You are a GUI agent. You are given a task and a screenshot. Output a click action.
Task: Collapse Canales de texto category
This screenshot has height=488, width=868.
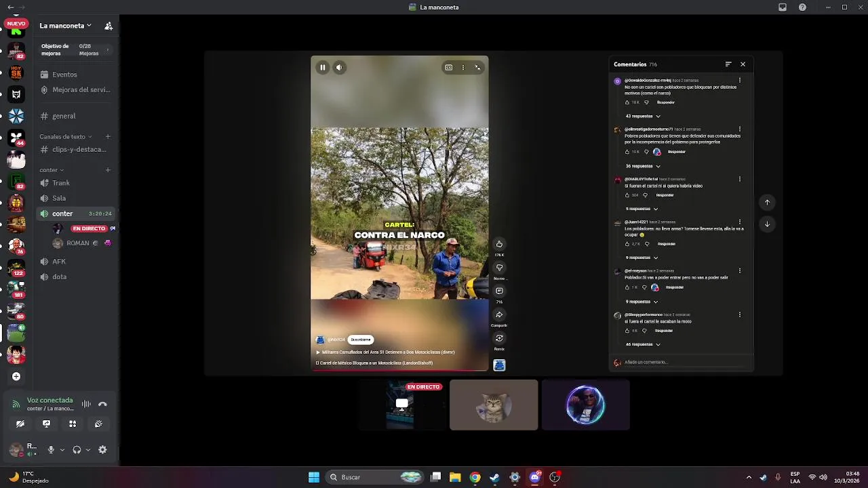[x=66, y=137]
